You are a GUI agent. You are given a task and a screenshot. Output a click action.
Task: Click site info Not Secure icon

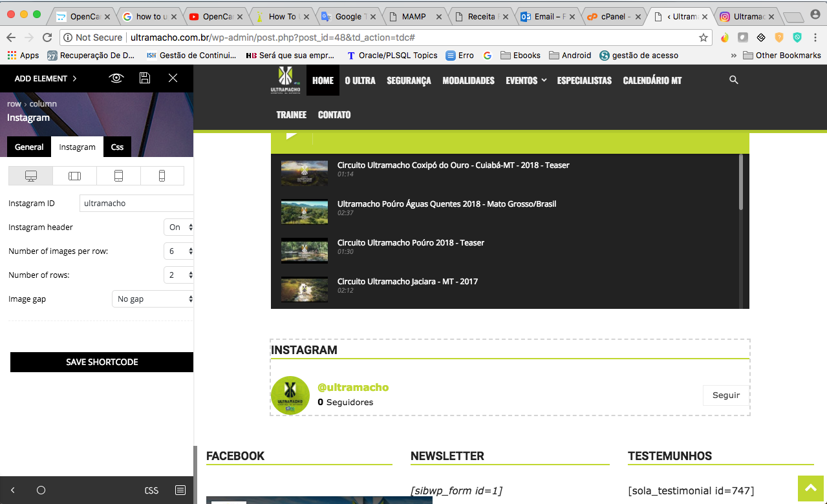(x=68, y=37)
